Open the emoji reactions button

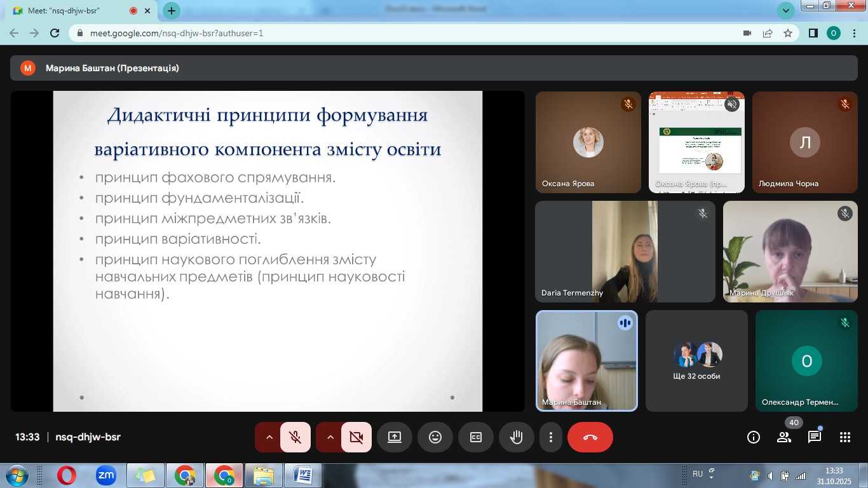[x=435, y=437]
